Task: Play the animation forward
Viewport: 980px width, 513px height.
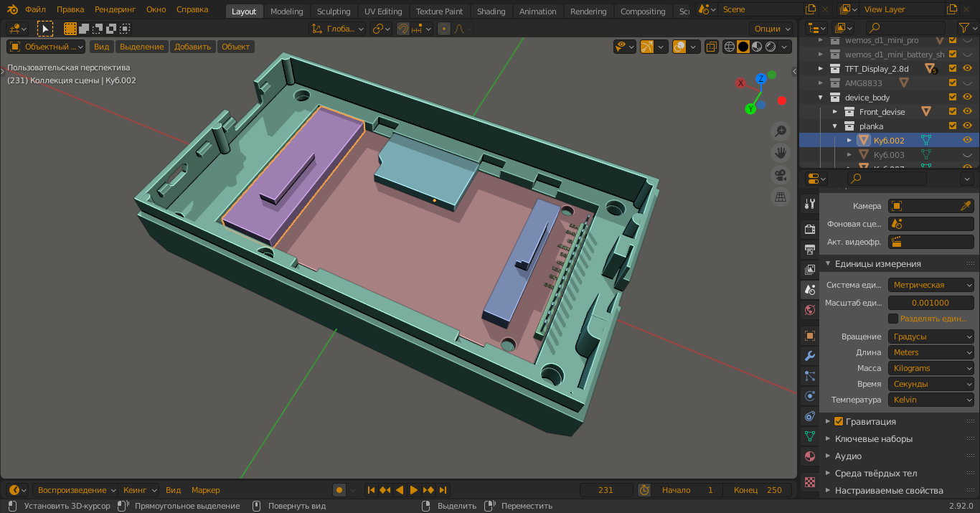Action: pyautogui.click(x=414, y=490)
